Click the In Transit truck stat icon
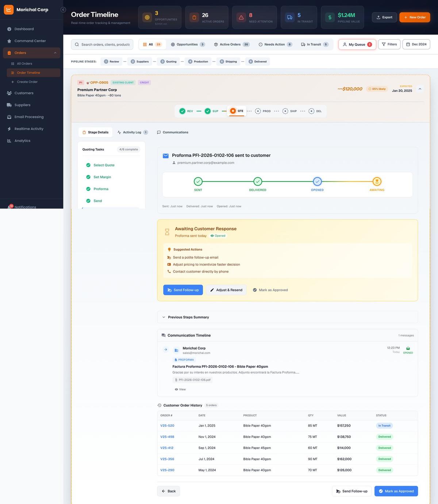Viewport: 438px width, 504px height. [289, 17]
